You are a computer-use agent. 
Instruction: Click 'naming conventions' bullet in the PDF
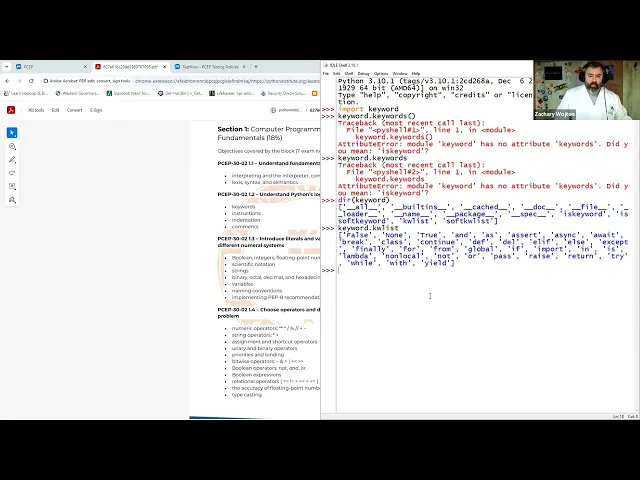[x=257, y=291]
